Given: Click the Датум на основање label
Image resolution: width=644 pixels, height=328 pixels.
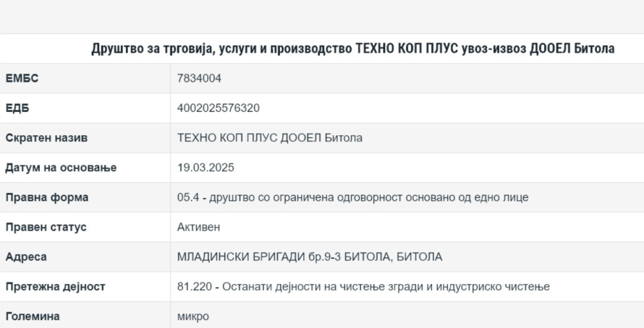Looking at the screenshot, I should [61, 168].
